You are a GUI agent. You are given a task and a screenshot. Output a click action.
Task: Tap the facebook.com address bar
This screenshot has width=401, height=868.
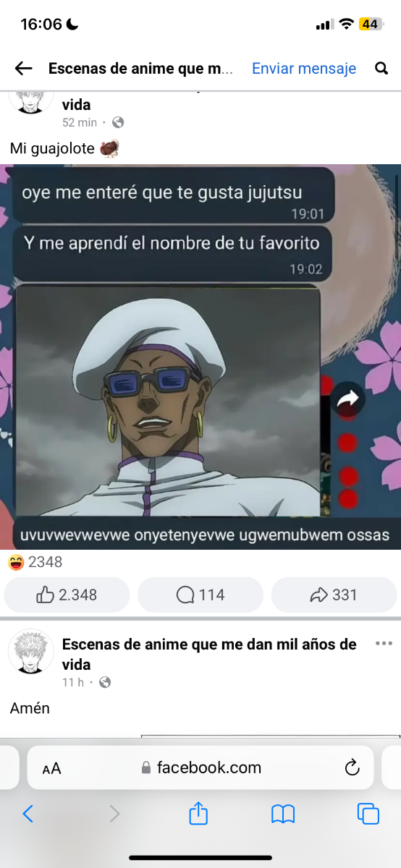200,767
